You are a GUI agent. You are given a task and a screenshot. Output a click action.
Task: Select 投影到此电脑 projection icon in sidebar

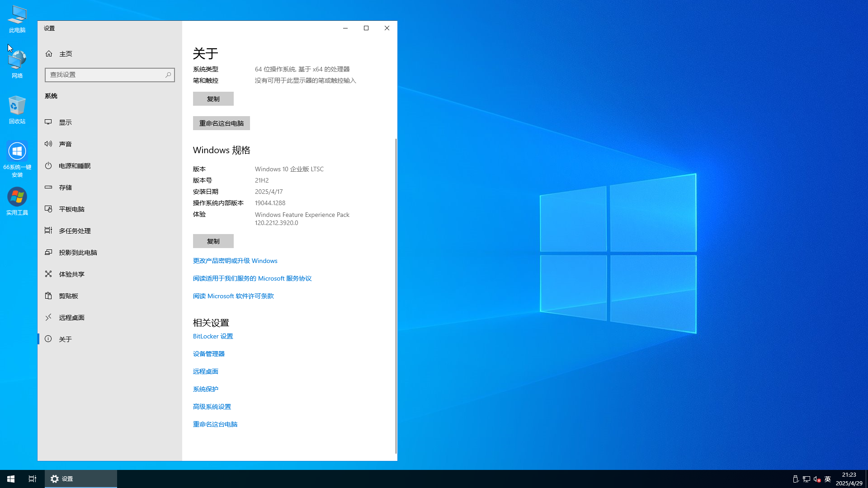click(48, 252)
